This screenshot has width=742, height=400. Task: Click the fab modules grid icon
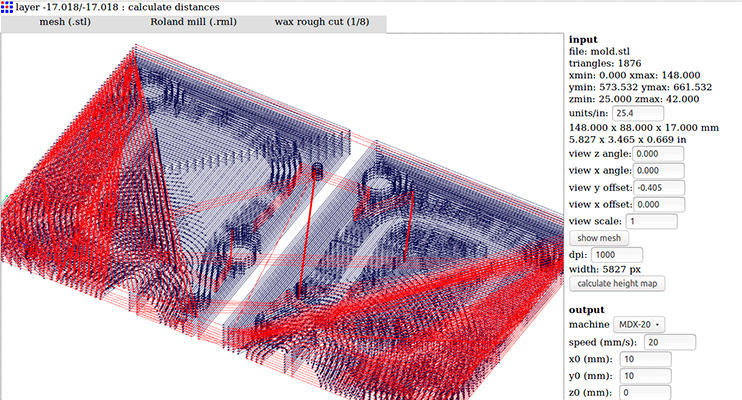coord(7,7)
